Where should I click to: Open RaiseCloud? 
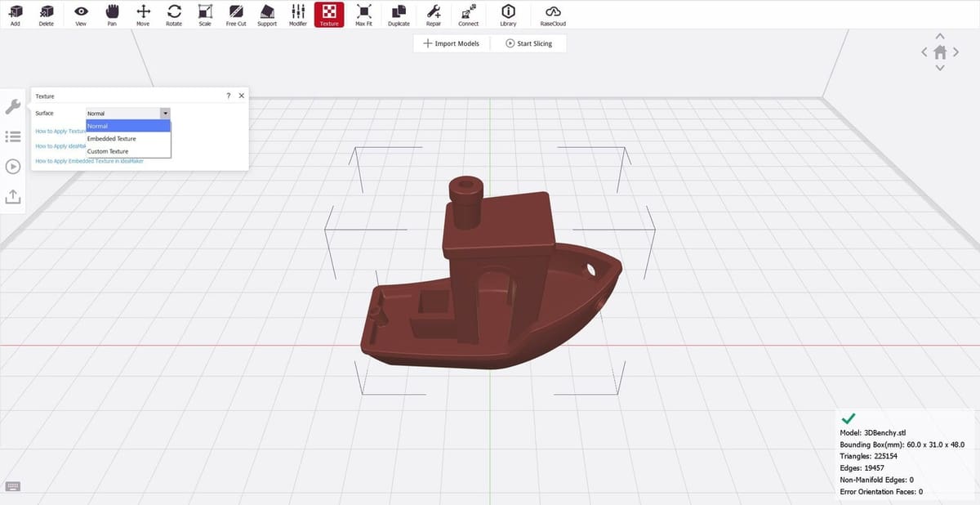point(553,15)
